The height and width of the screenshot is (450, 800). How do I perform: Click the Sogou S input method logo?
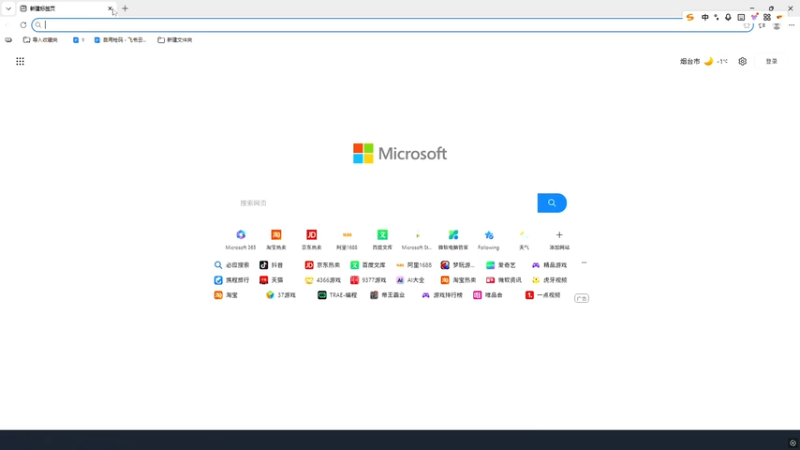(690, 17)
